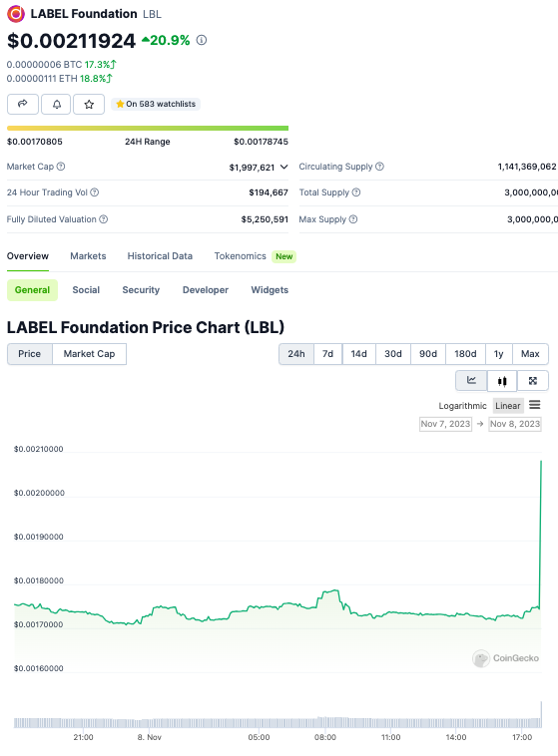Click 24H low value $0.00170805
Screen dimensions: 558x756
click(x=35, y=142)
